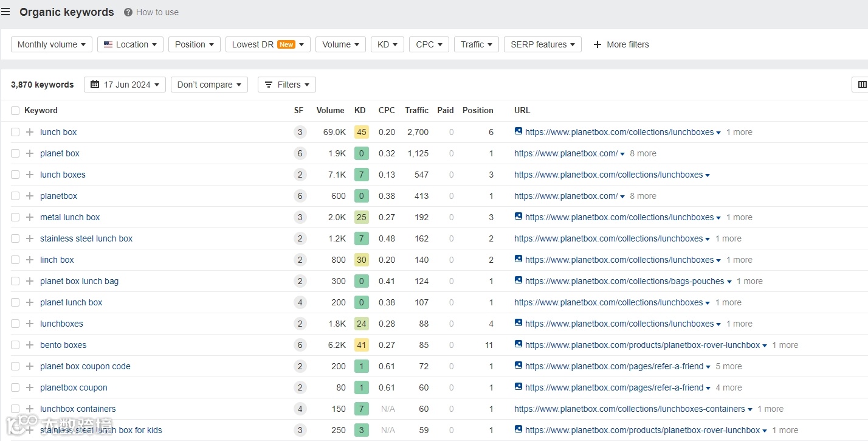Open the lunchboxes-containers collection URL link

[x=630, y=409]
